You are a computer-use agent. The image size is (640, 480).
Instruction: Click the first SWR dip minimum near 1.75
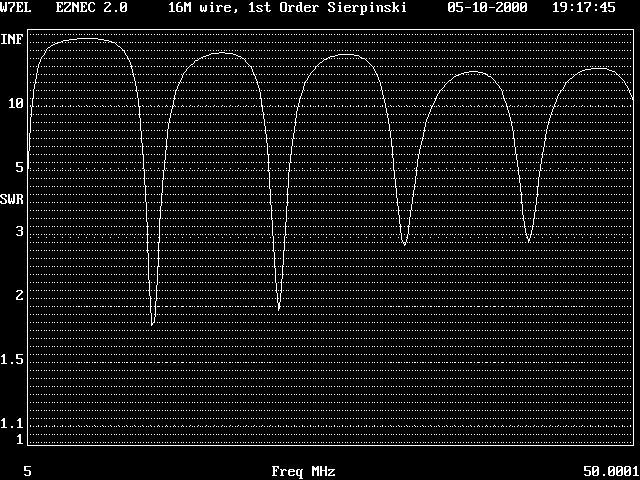[x=152, y=324]
